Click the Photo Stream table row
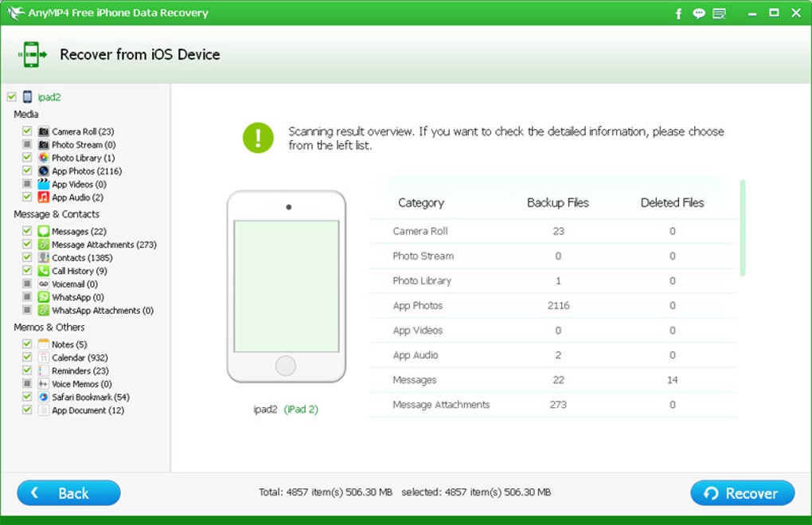Viewport: 812px width, 525px height. (x=552, y=256)
